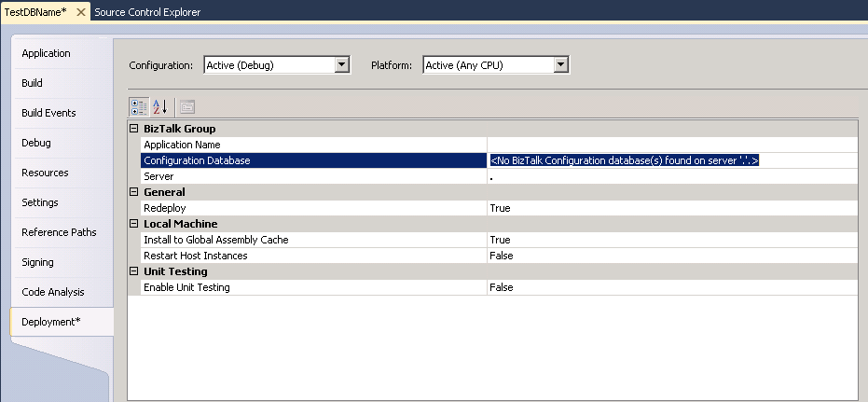Click the 'No BizTalk Configuration database(s) found' value
This screenshot has width=868, height=402.
[624, 160]
